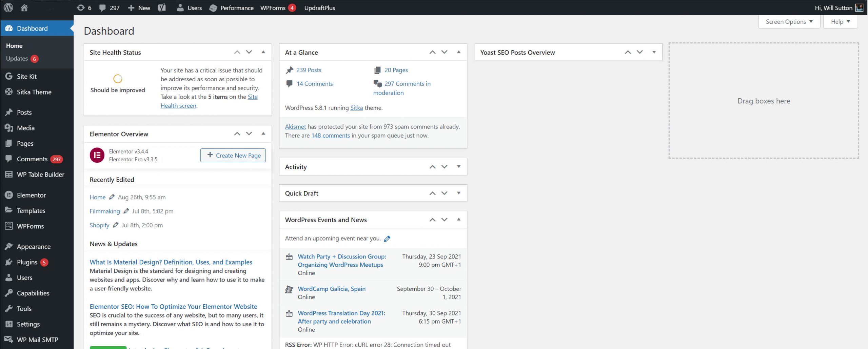
Task: Open Settings in sidebar
Action: point(37,324)
